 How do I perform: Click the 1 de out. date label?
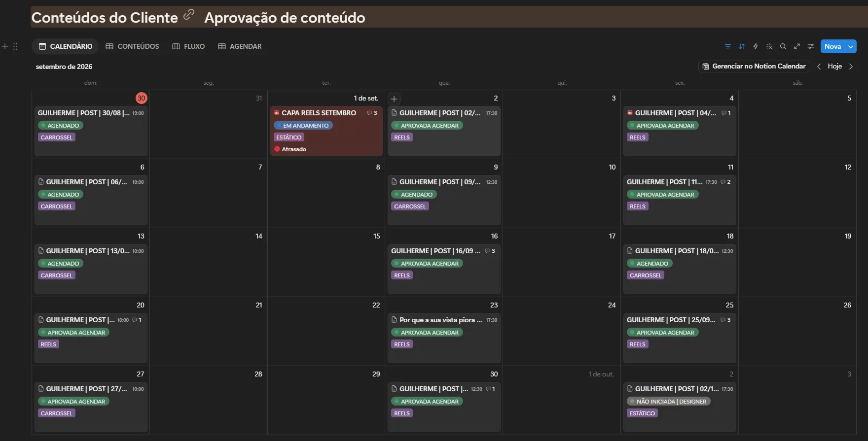click(601, 374)
